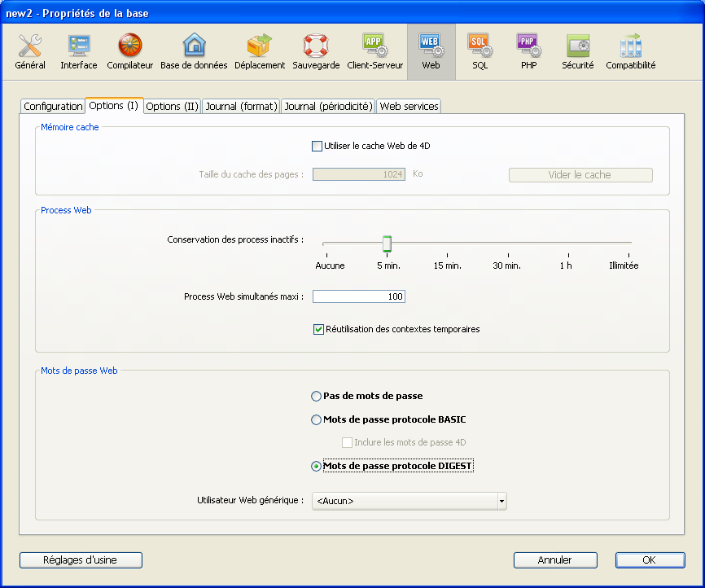Open the SQL settings icon

click(x=479, y=50)
